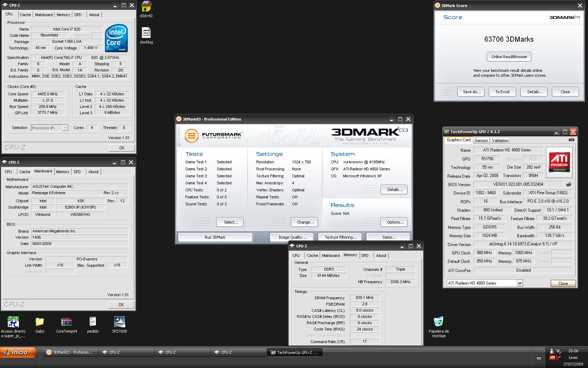
Task: Click the Intel Core i7 logo in CPU-Z
Action: coord(117,38)
